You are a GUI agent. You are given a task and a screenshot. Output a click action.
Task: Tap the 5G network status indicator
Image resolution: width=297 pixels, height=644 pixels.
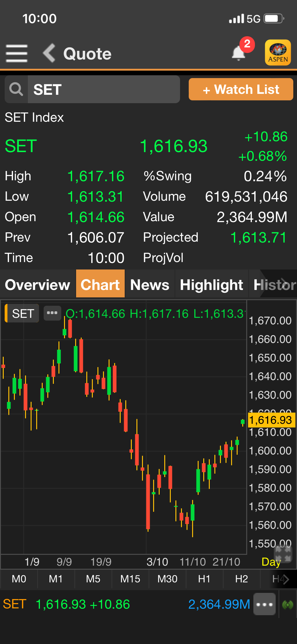coord(253,19)
